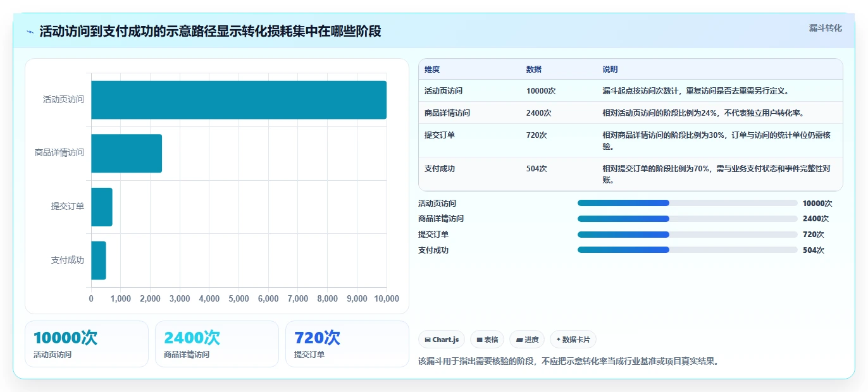Click the 提交订单 progress bar
Image resolution: width=868 pixels, height=392 pixels.
click(687, 234)
